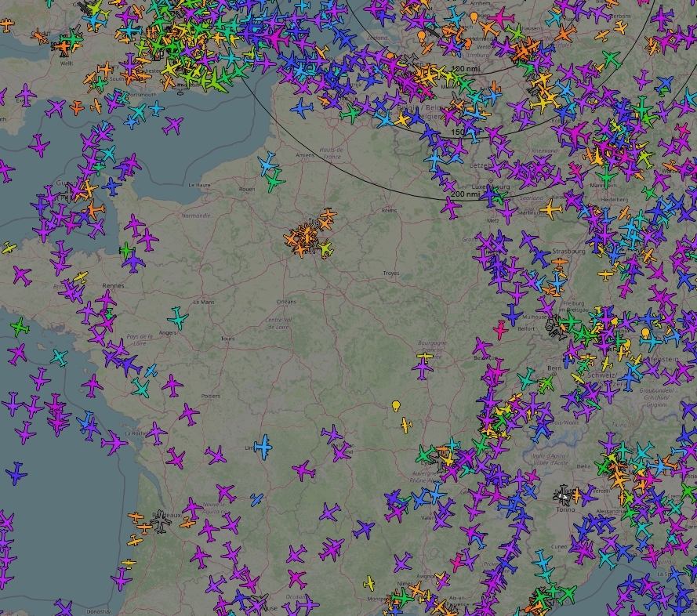Click the Strasbourg city label
The width and height of the screenshot is (697, 616).
click(x=569, y=251)
